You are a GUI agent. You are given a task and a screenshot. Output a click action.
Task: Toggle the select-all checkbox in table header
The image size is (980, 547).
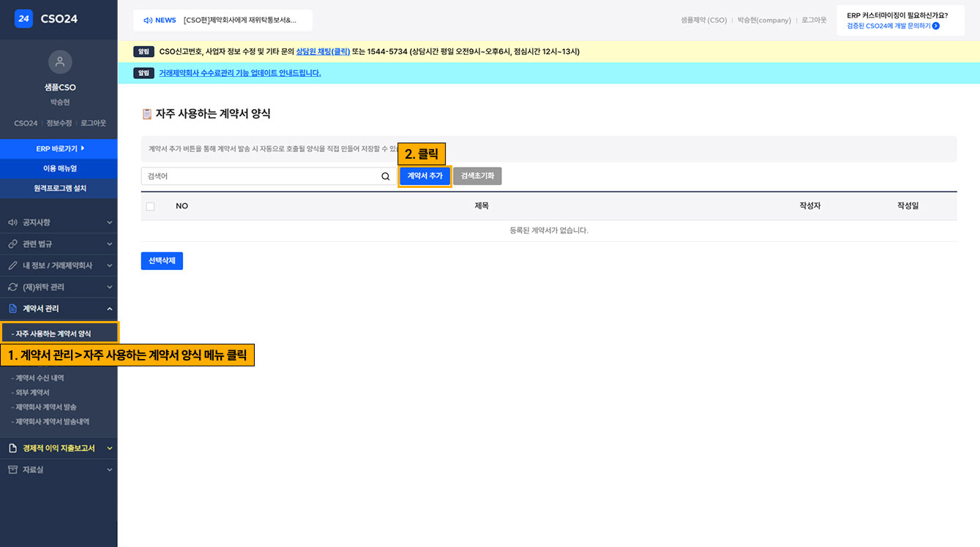pos(150,206)
